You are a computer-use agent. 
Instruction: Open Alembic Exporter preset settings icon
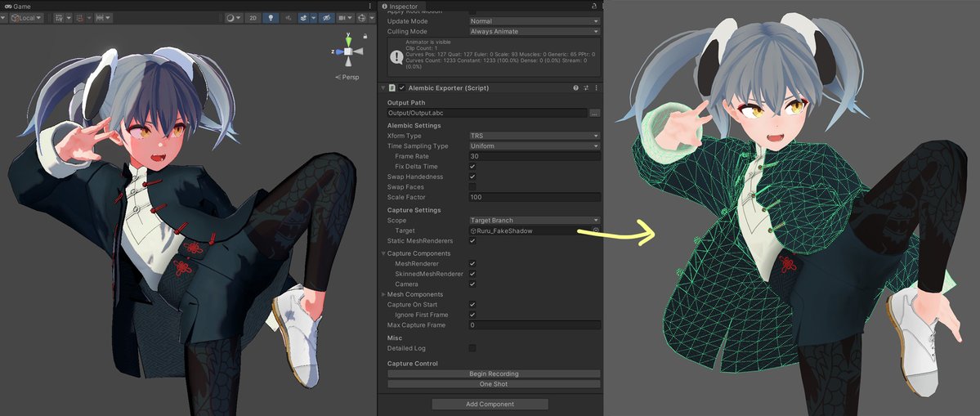[x=586, y=88]
